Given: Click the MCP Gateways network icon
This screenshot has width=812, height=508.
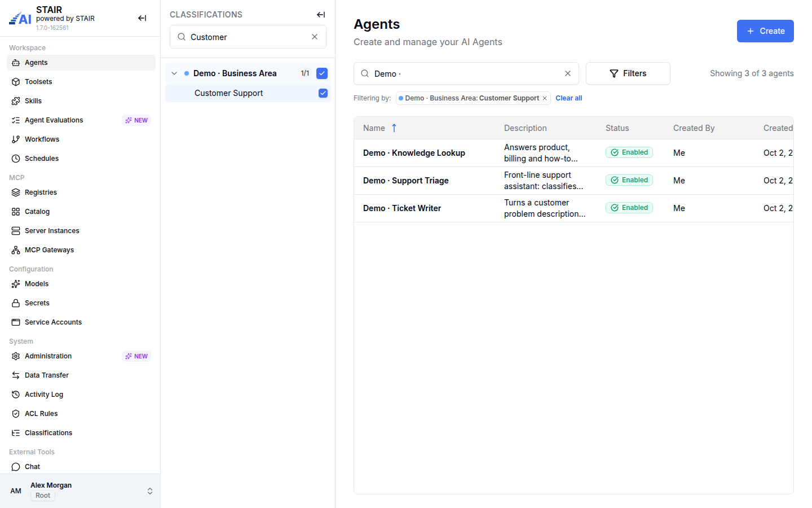Looking at the screenshot, I should click(16, 250).
